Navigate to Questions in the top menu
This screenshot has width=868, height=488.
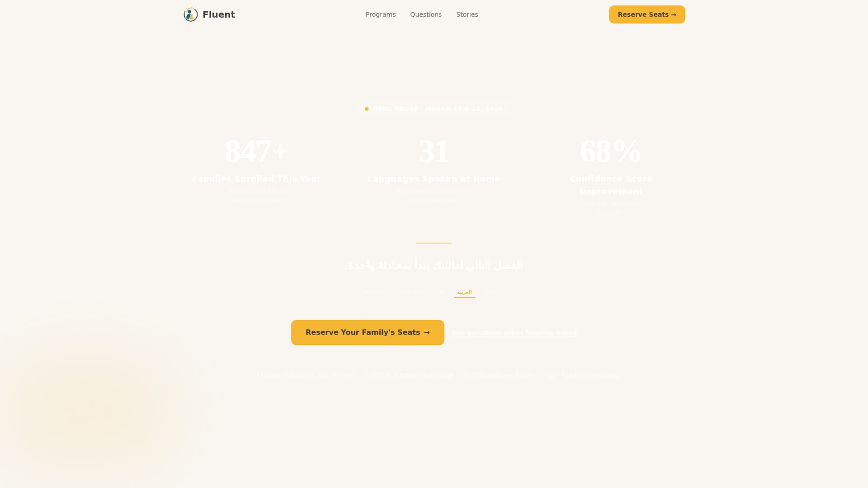point(425,14)
